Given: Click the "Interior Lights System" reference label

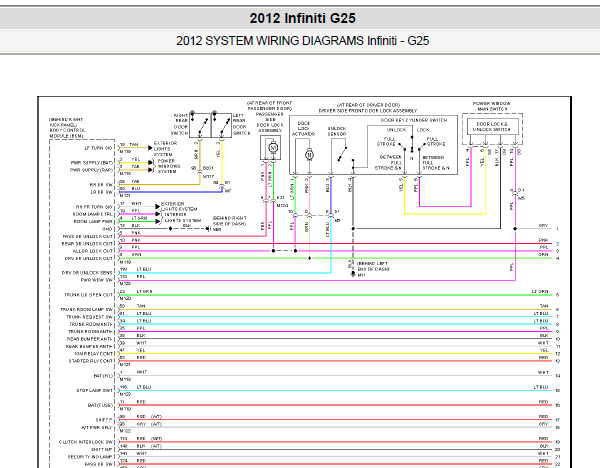Looking at the screenshot, I should (183, 218).
